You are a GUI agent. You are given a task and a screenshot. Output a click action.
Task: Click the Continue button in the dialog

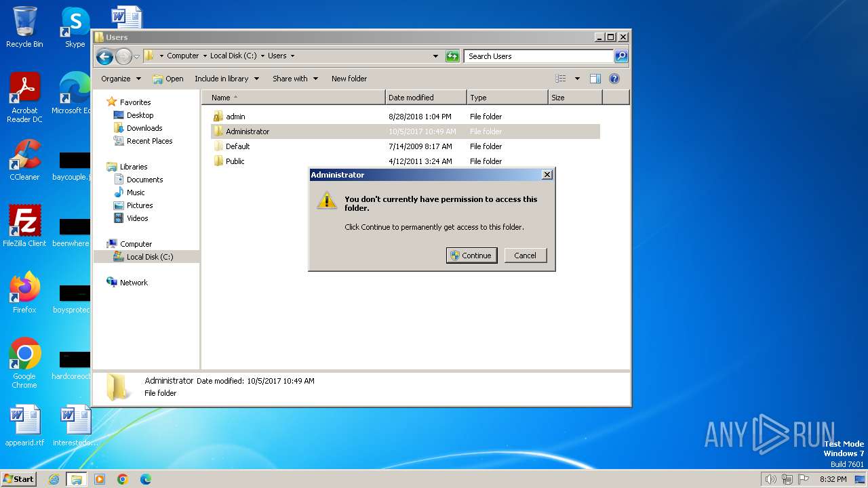(472, 256)
